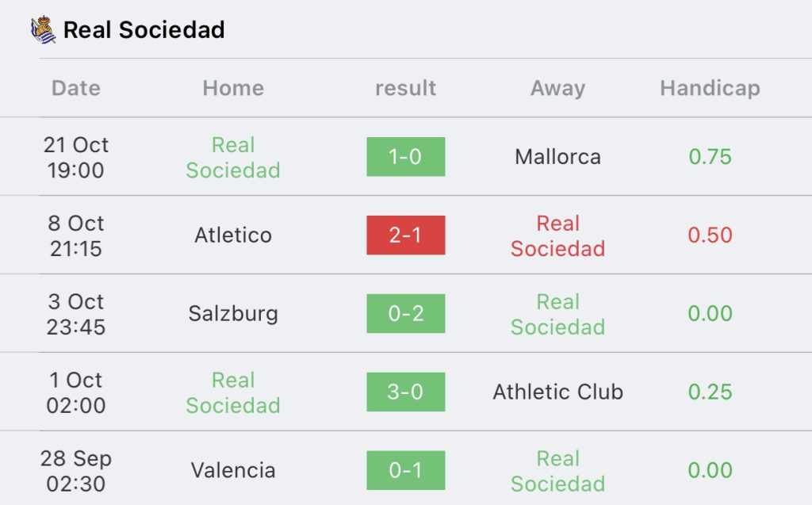The image size is (812, 505).
Task: Select the Home column header
Action: (x=233, y=88)
